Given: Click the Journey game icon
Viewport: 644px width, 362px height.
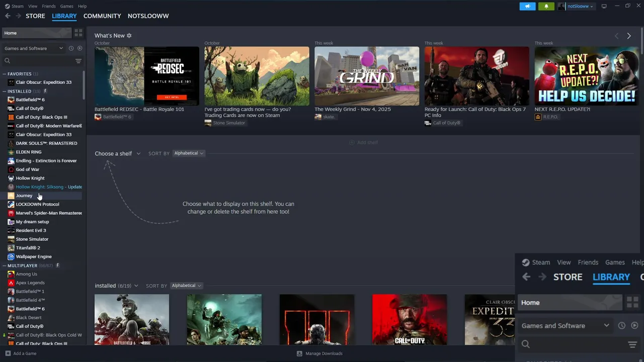Looking at the screenshot, I should 11,196.
